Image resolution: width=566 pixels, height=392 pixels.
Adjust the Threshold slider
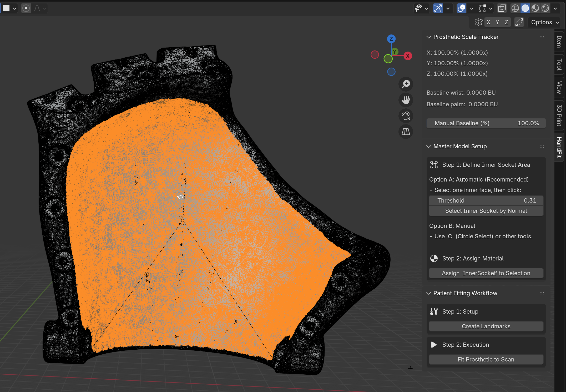coord(486,200)
